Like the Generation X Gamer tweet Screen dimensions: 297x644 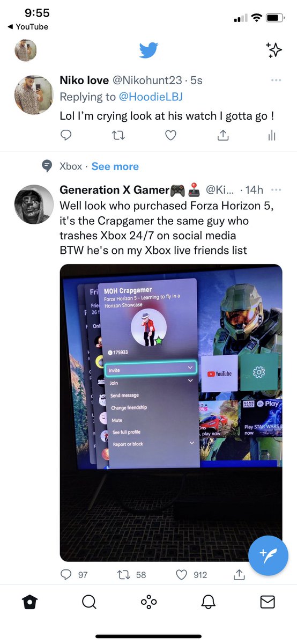point(181,574)
